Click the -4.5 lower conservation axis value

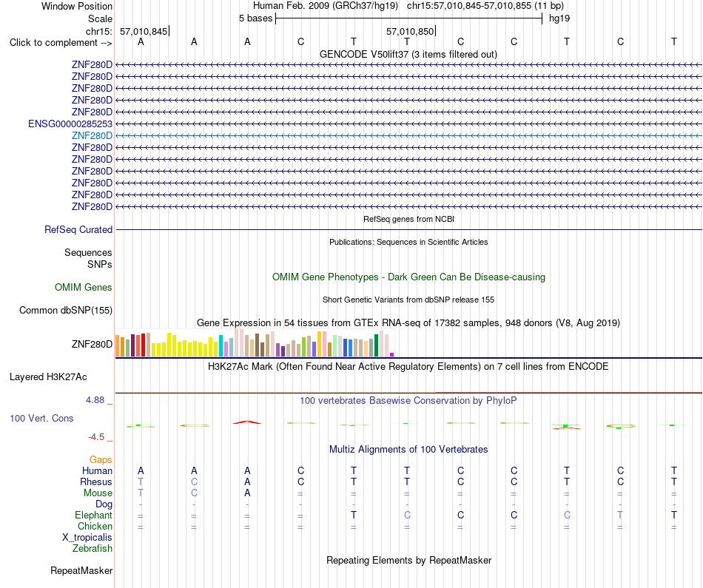pos(96,436)
